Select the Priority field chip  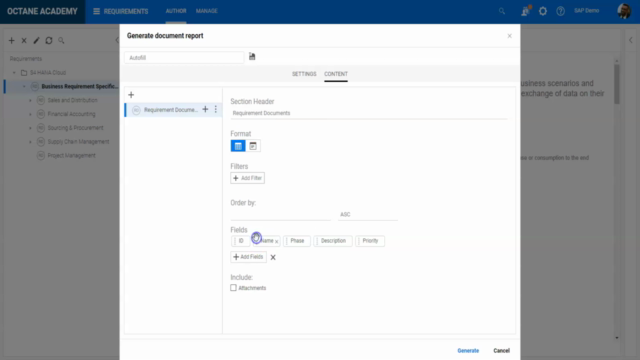click(x=370, y=241)
